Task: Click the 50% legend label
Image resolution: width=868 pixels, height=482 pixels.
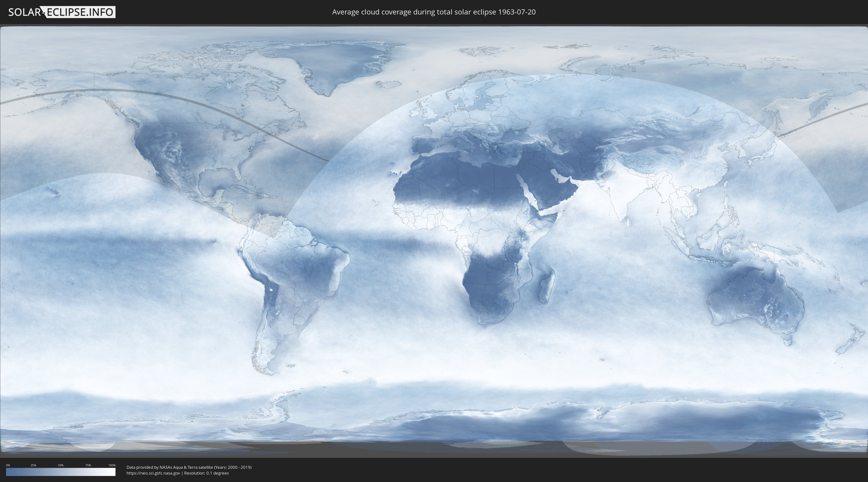Action: tap(61, 465)
